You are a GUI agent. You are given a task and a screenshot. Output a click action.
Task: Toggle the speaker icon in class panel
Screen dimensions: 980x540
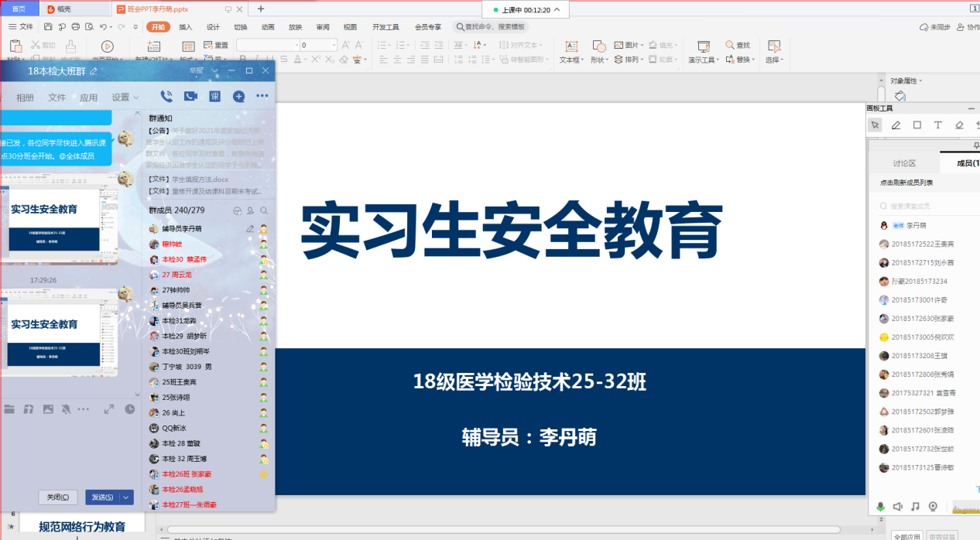898,507
